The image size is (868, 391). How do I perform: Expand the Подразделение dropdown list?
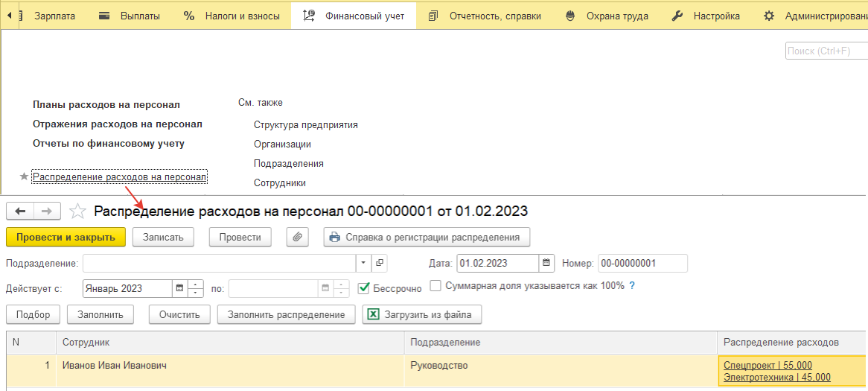click(x=364, y=263)
